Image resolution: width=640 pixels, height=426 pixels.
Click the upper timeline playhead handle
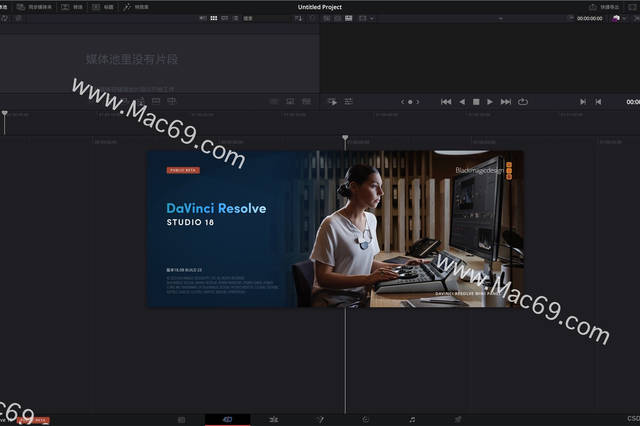pos(4,113)
